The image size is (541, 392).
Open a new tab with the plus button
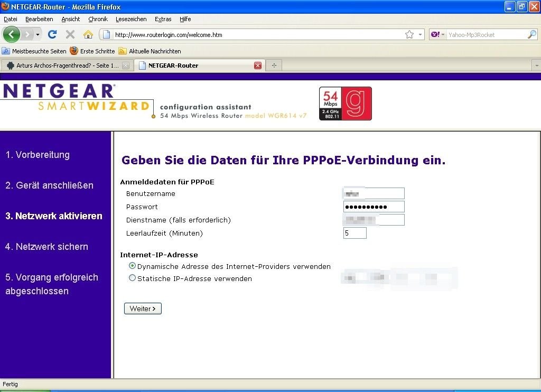[274, 65]
